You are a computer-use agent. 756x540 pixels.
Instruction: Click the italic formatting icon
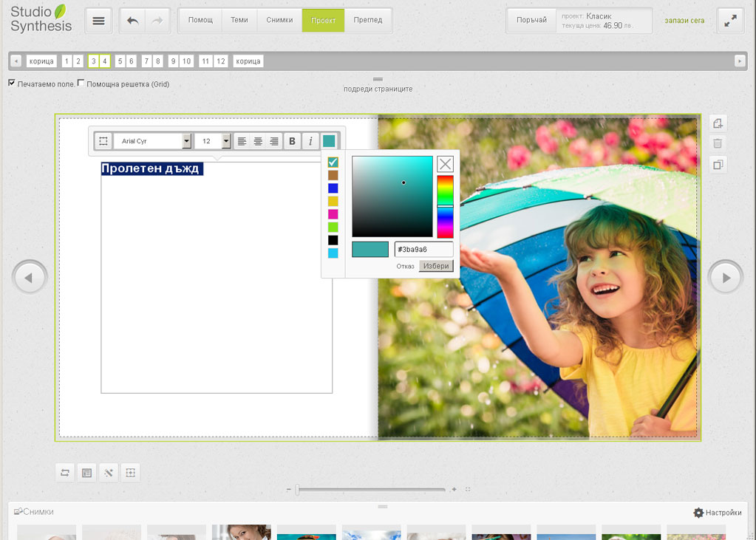pos(310,141)
